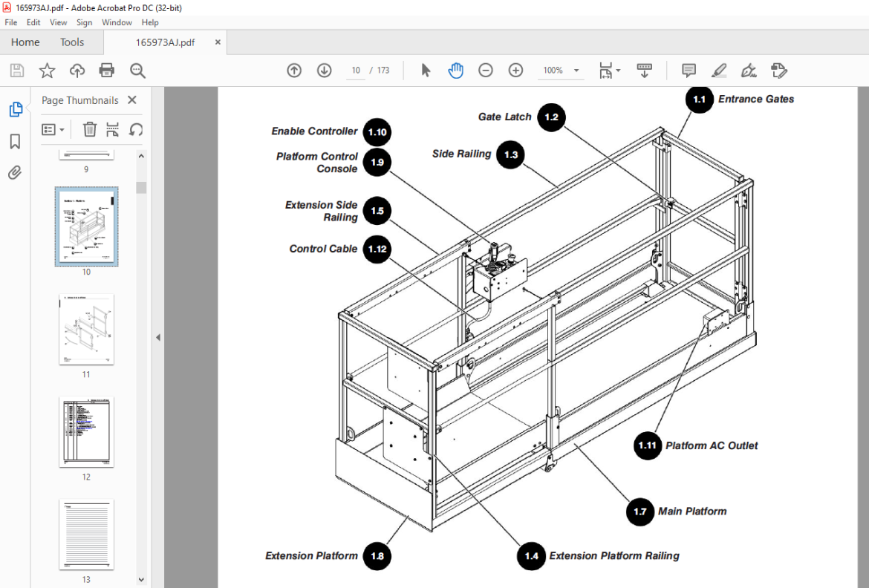The width and height of the screenshot is (869, 588).
Task: Select page 10 thumbnail
Action: (86, 226)
